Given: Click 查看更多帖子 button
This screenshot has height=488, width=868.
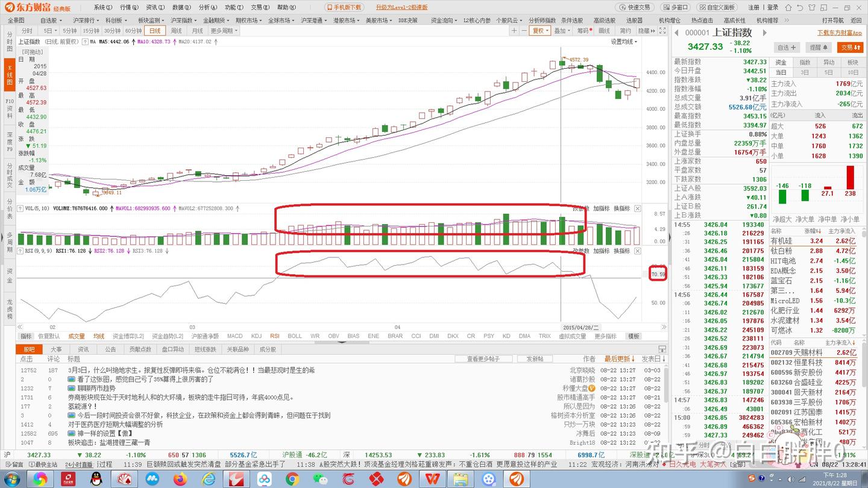Looking at the screenshot, I should pyautogui.click(x=483, y=359).
